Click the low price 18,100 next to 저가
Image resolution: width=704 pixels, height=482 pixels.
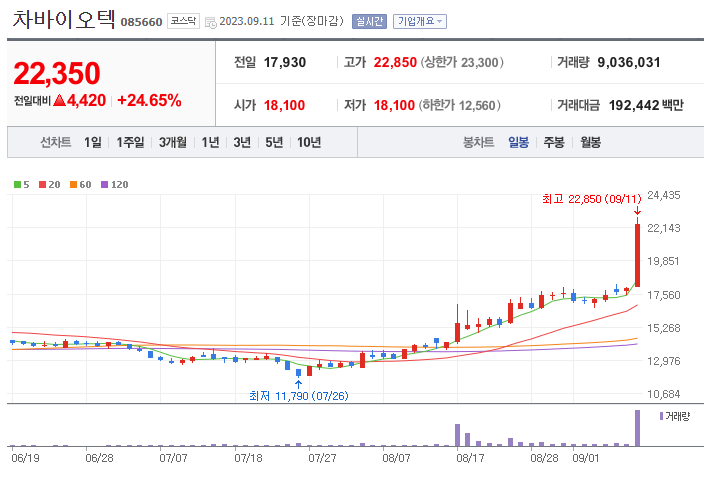pyautogui.click(x=394, y=105)
